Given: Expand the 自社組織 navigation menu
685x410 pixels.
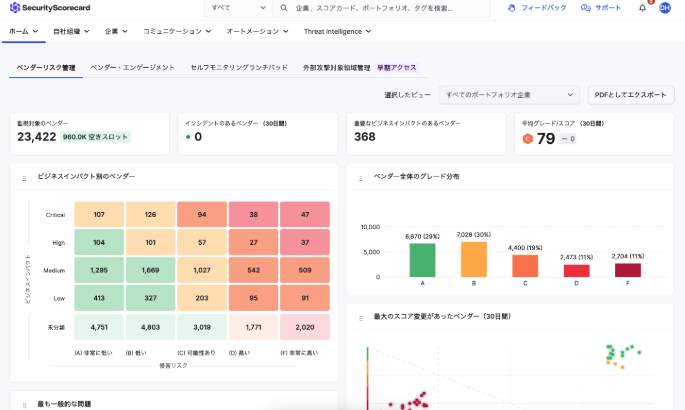Looking at the screenshot, I should coord(71,31).
